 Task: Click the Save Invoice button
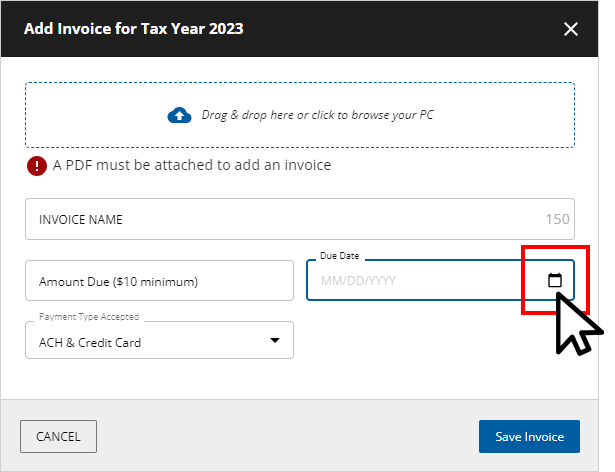click(x=529, y=437)
